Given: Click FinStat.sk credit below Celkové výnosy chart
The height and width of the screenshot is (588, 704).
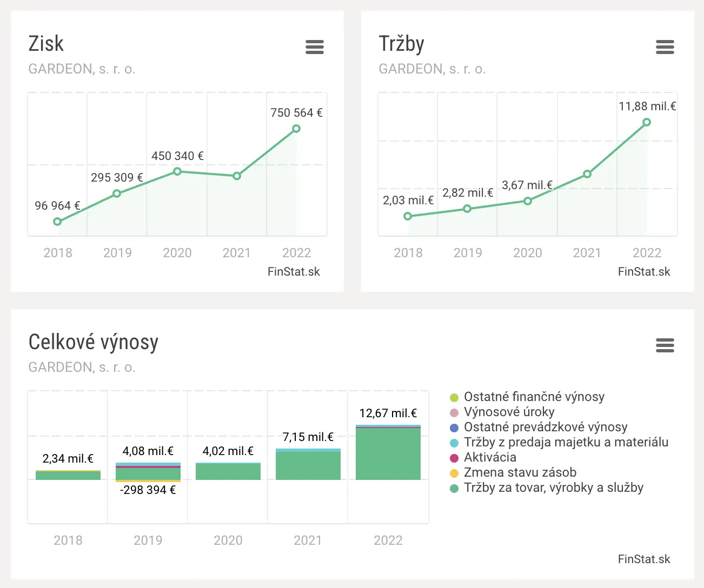Looking at the screenshot, I should (x=644, y=559).
